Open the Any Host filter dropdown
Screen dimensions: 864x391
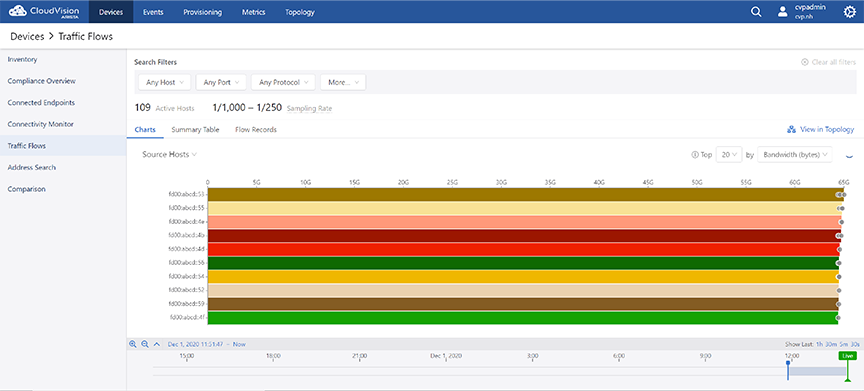pyautogui.click(x=164, y=83)
